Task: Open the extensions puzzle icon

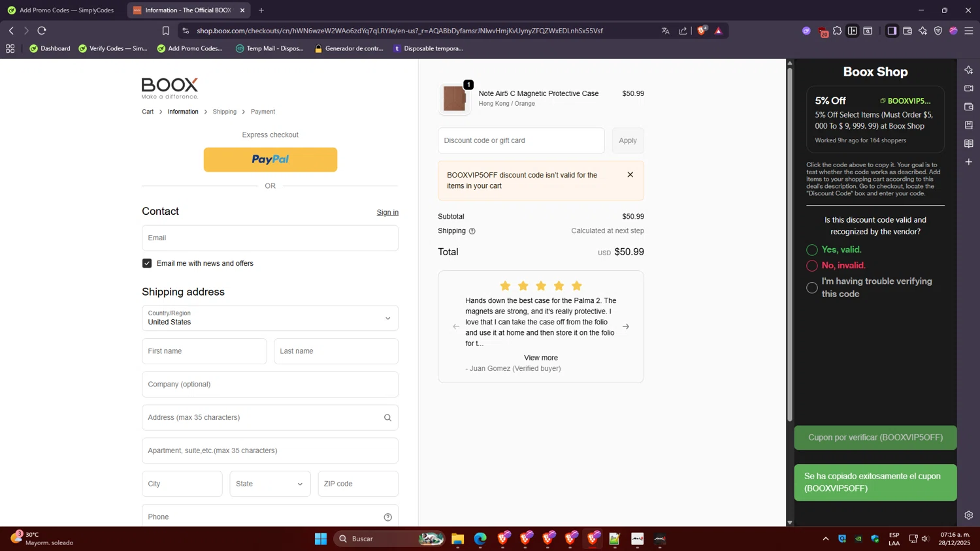Action: pyautogui.click(x=837, y=31)
